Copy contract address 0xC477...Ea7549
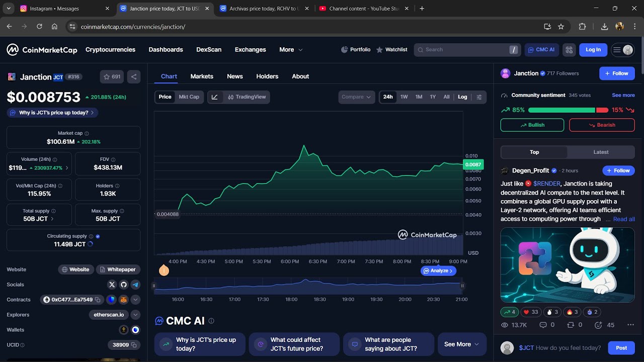 [98, 300]
